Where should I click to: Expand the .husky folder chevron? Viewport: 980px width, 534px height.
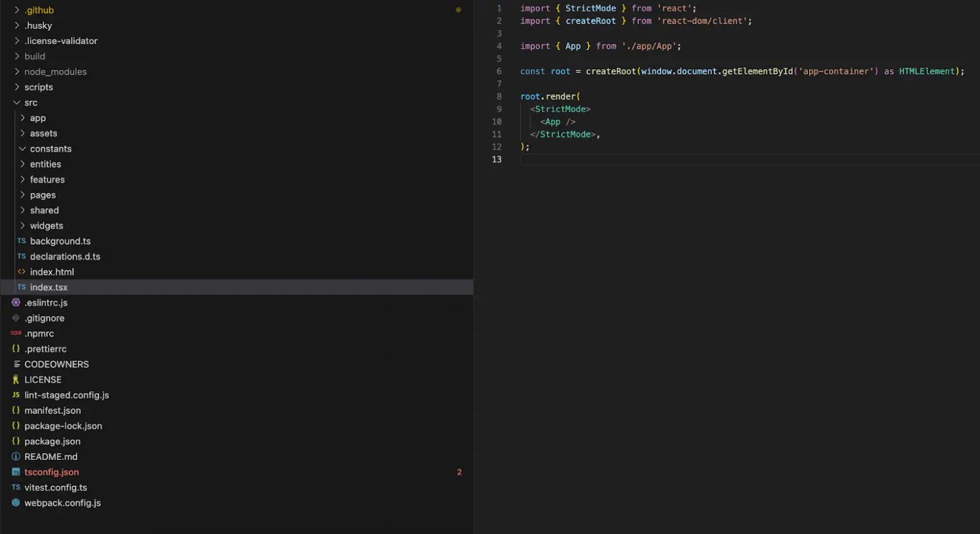tap(17, 25)
